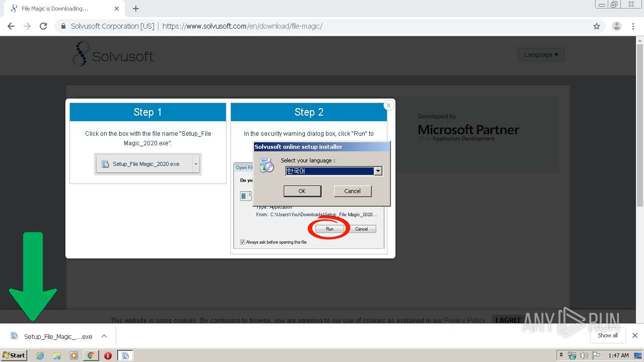Open downloaded Setup_File_Magic exe in download bar
Screen dimensions: 644x362
pyautogui.click(x=52, y=336)
